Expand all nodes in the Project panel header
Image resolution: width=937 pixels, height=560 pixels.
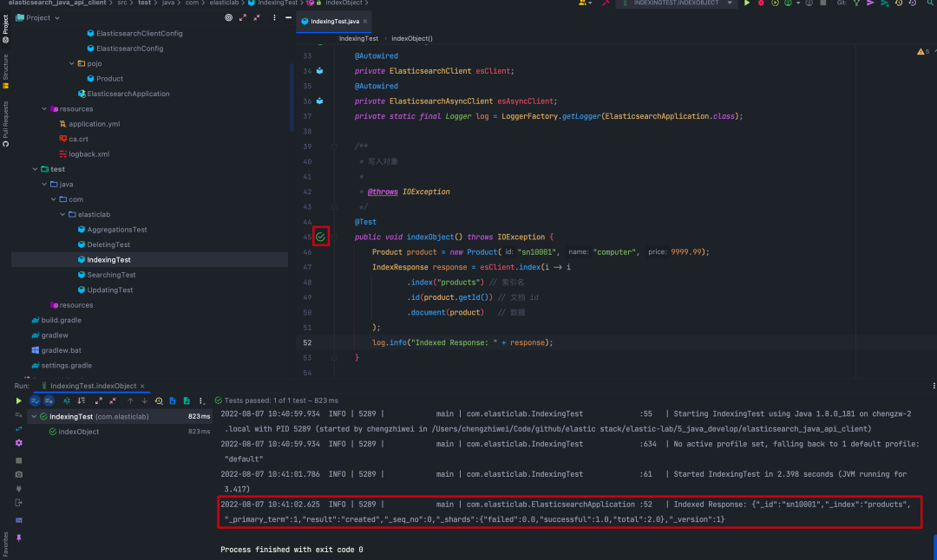[243, 18]
